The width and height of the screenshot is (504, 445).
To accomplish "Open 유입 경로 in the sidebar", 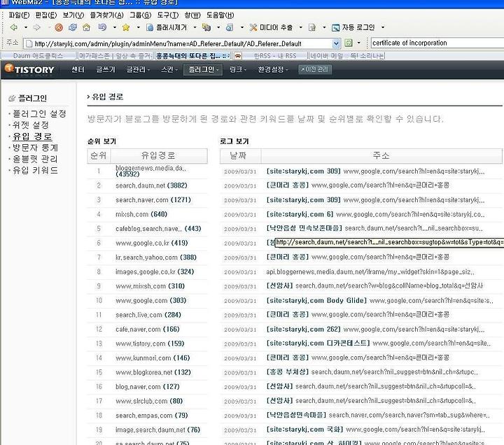I will click(32, 136).
